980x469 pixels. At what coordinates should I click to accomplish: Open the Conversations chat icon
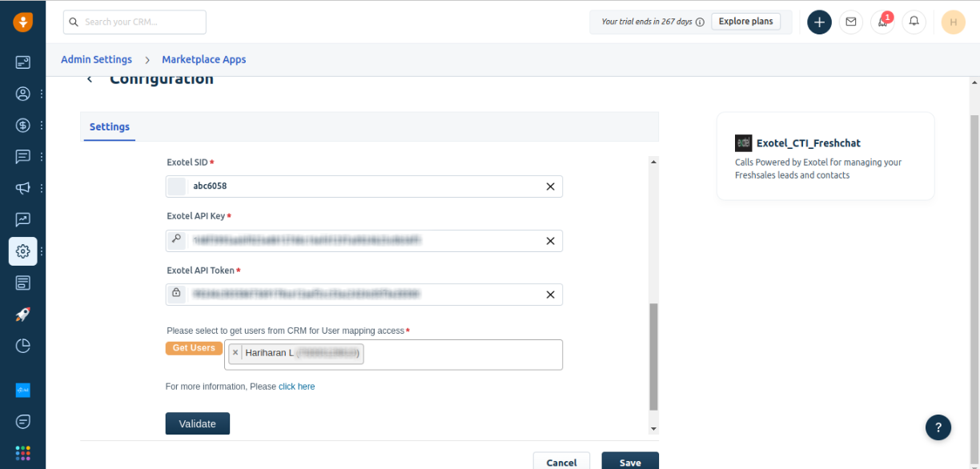pos(22,156)
